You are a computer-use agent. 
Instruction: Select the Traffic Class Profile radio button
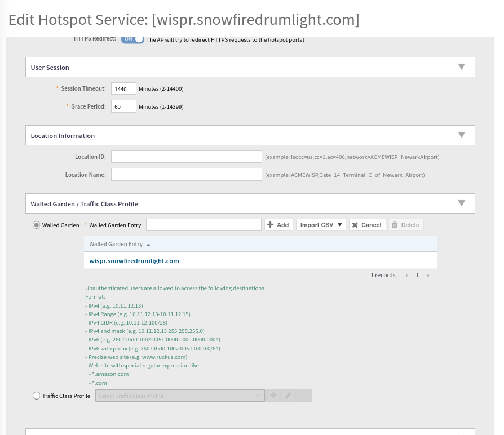coord(36,396)
